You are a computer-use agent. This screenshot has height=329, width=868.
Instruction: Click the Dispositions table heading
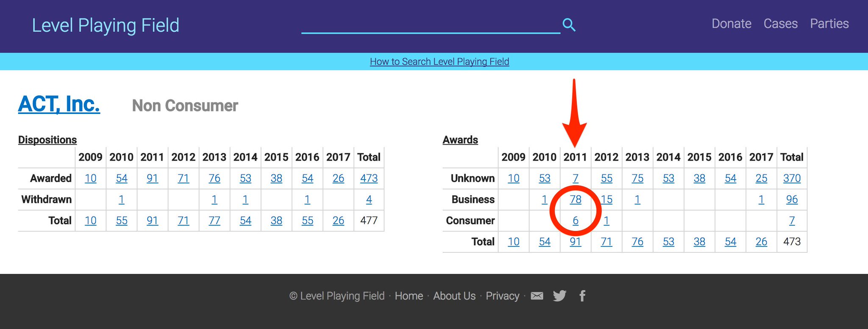coord(47,140)
